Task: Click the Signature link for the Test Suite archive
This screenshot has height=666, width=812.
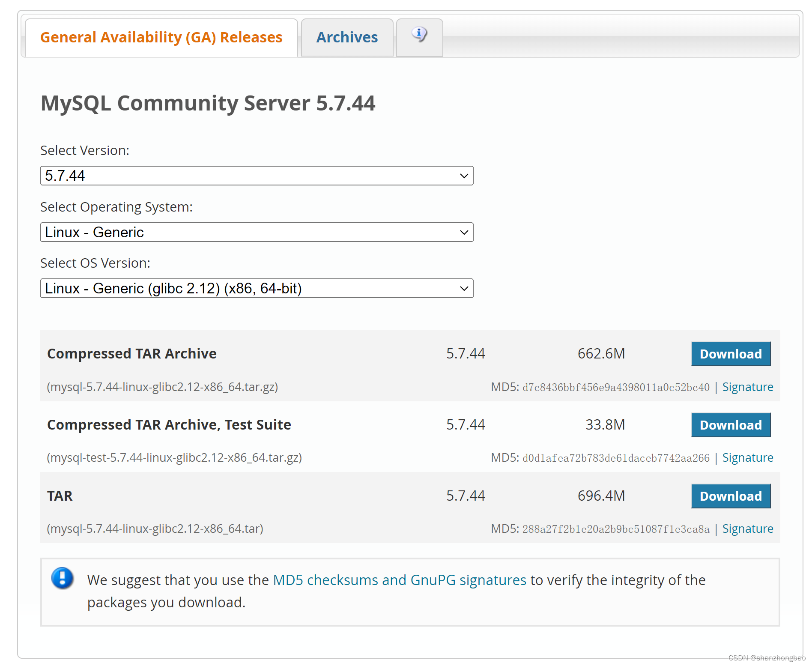Action: 747,457
